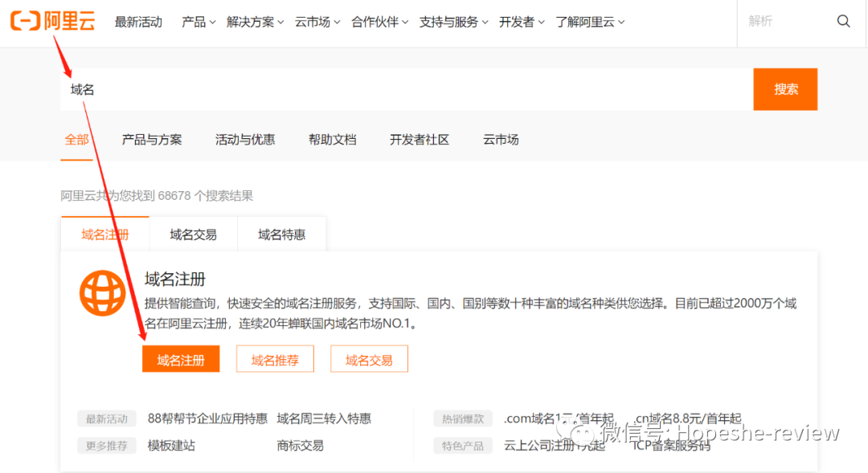This screenshot has width=868, height=473.
Task: Expand the 产品 navigation dropdown
Action: (198, 22)
